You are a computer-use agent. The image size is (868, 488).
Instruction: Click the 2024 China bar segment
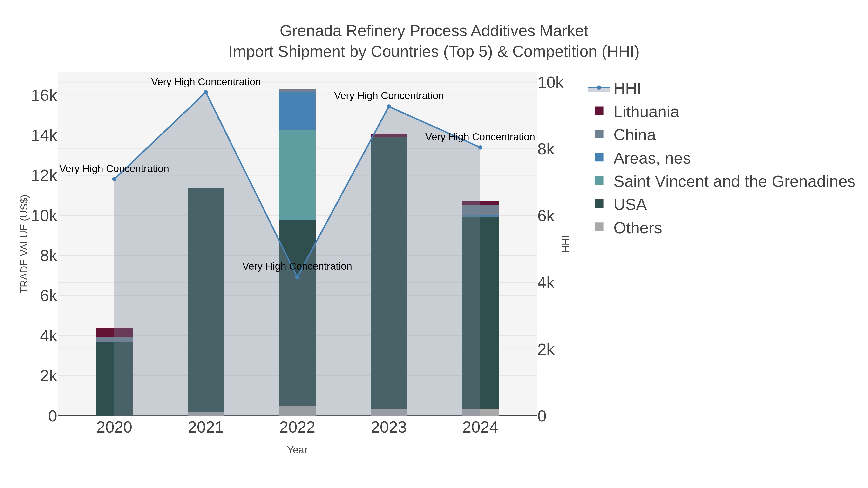coord(480,210)
